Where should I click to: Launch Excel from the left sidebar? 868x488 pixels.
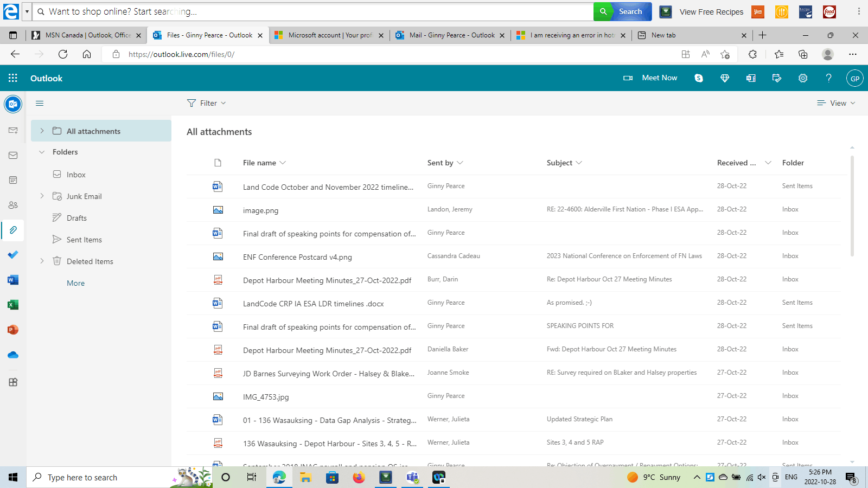pos(13,305)
